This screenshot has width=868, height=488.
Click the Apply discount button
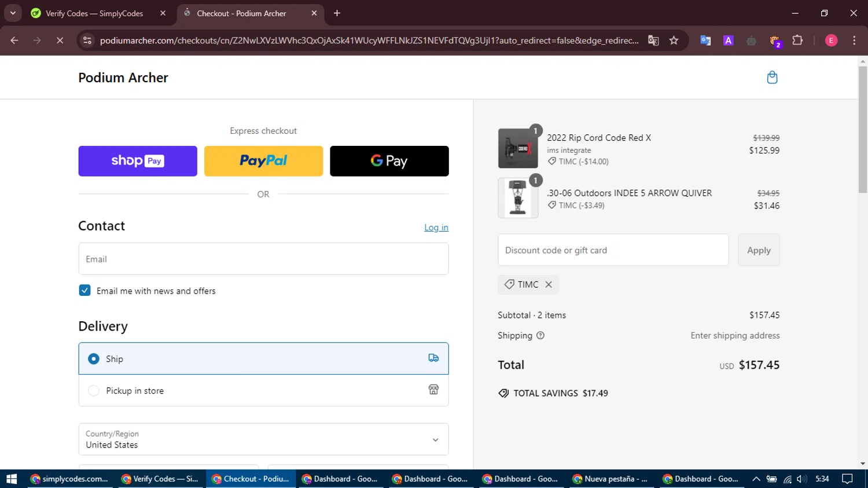pos(759,250)
